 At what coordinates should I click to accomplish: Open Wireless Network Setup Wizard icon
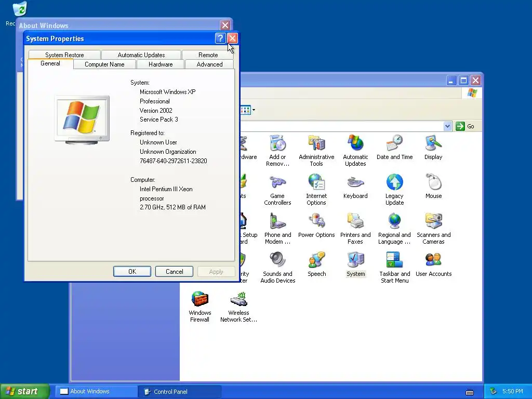pos(238,307)
